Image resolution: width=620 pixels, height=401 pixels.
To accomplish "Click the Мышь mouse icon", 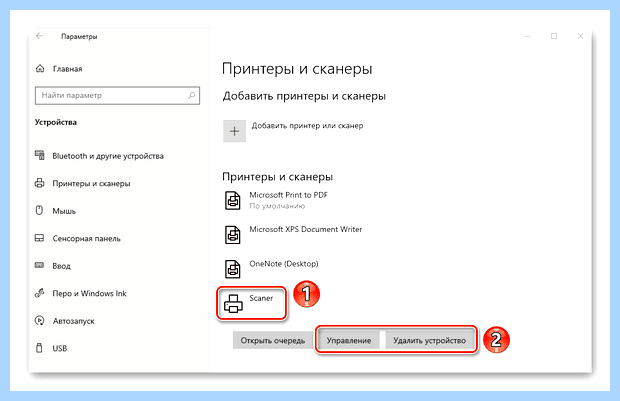I will click(x=39, y=210).
